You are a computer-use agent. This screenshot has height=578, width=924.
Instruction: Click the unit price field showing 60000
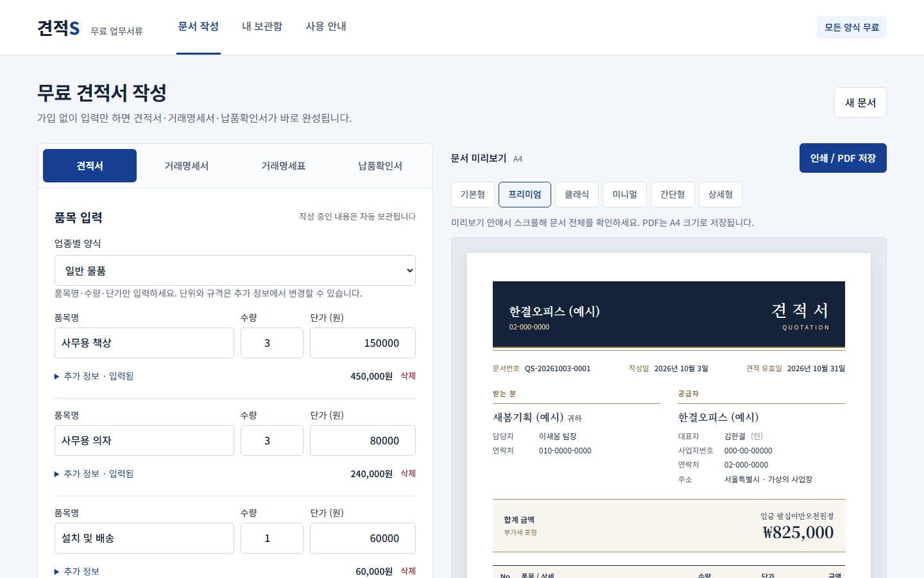coord(363,538)
